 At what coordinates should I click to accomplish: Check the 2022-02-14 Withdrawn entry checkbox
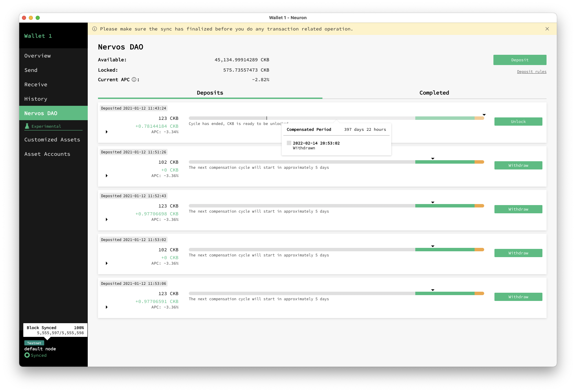[289, 143]
